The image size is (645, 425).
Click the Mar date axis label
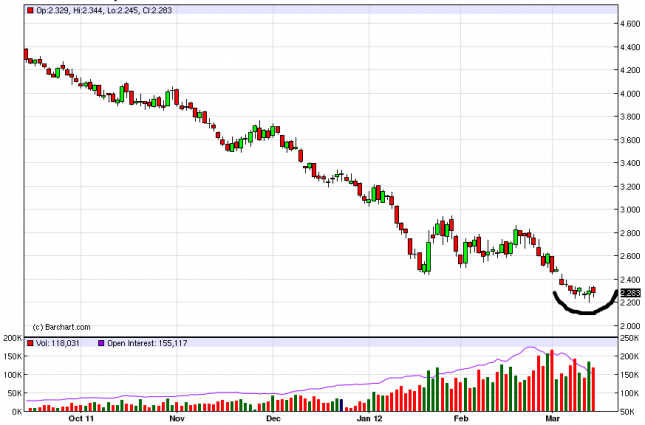click(553, 418)
